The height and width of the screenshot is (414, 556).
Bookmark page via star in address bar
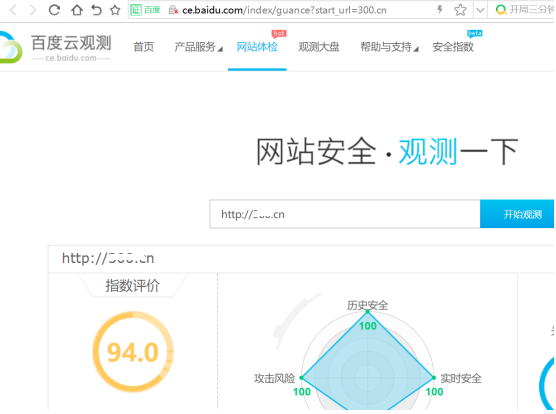pyautogui.click(x=460, y=10)
